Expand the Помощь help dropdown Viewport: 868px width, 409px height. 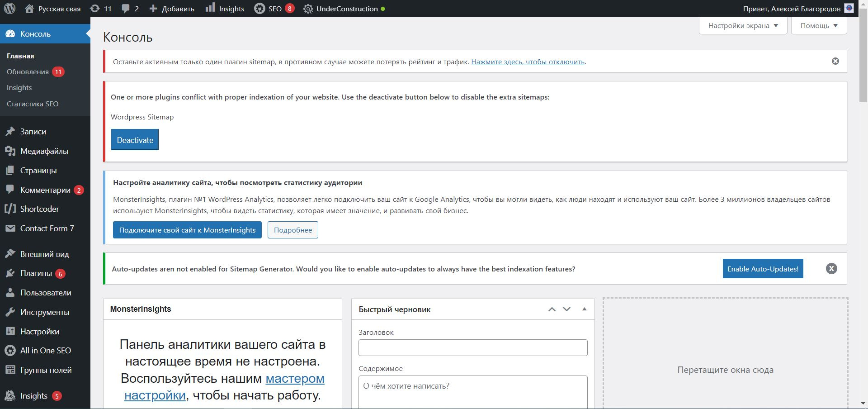click(819, 26)
